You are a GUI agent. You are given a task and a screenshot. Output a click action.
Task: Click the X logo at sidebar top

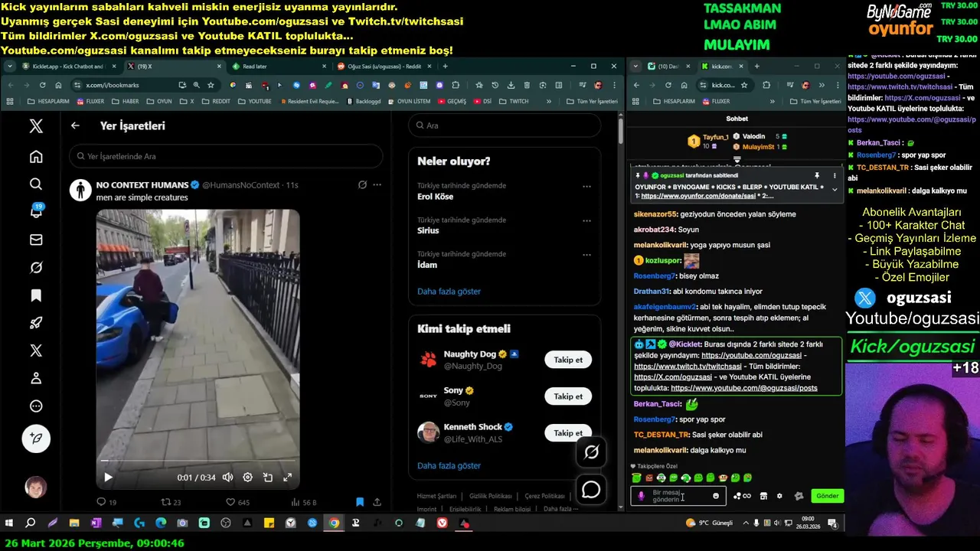click(36, 126)
